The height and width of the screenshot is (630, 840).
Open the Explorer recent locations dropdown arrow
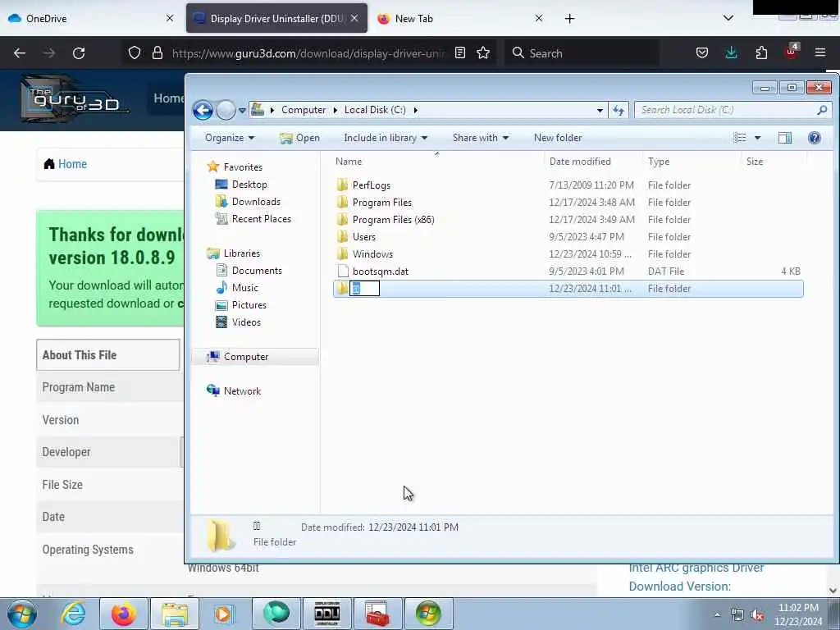tap(242, 111)
